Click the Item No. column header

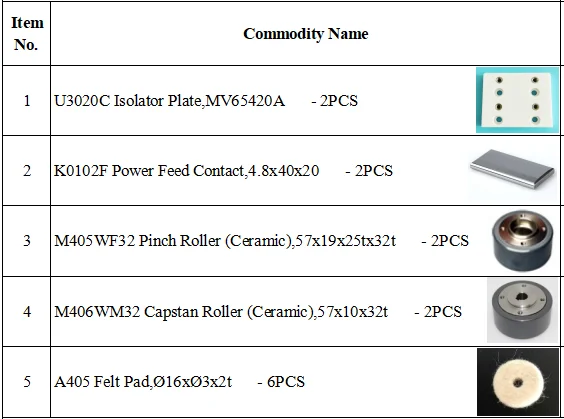click(27, 33)
